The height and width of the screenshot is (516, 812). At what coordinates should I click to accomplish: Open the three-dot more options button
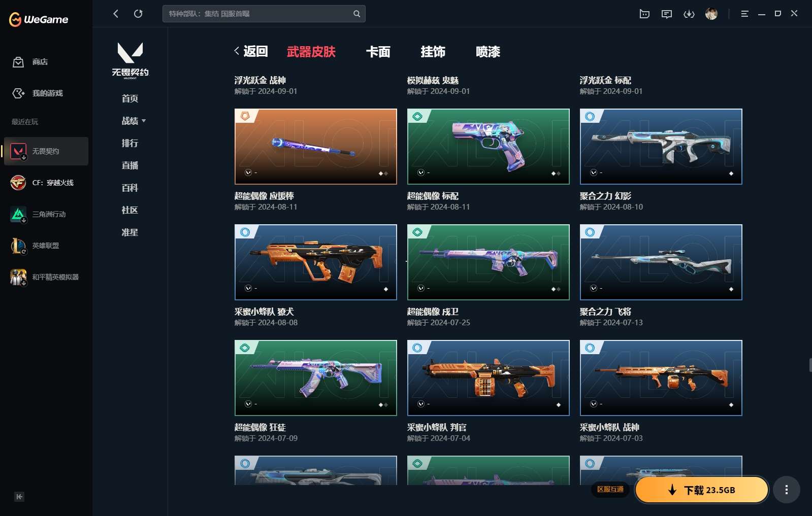[786, 490]
